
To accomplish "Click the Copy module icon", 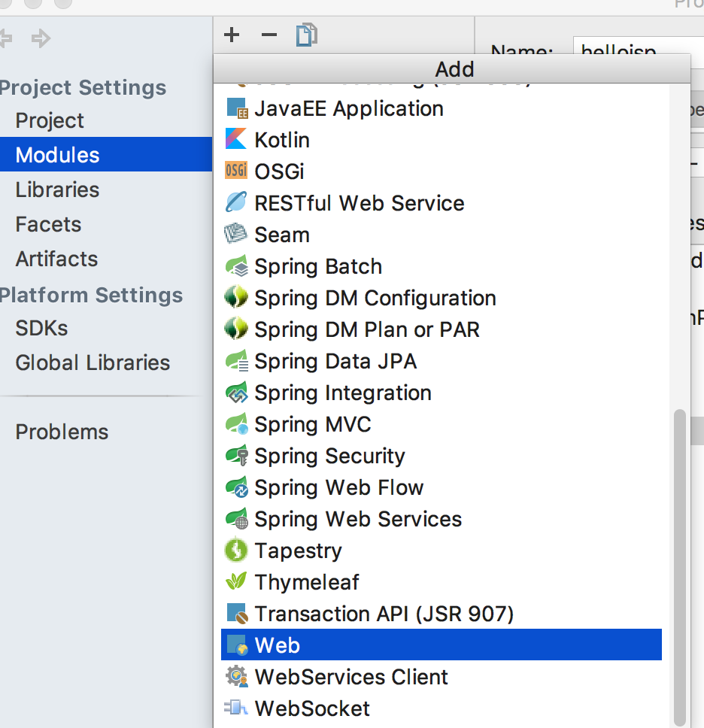I will [x=307, y=35].
